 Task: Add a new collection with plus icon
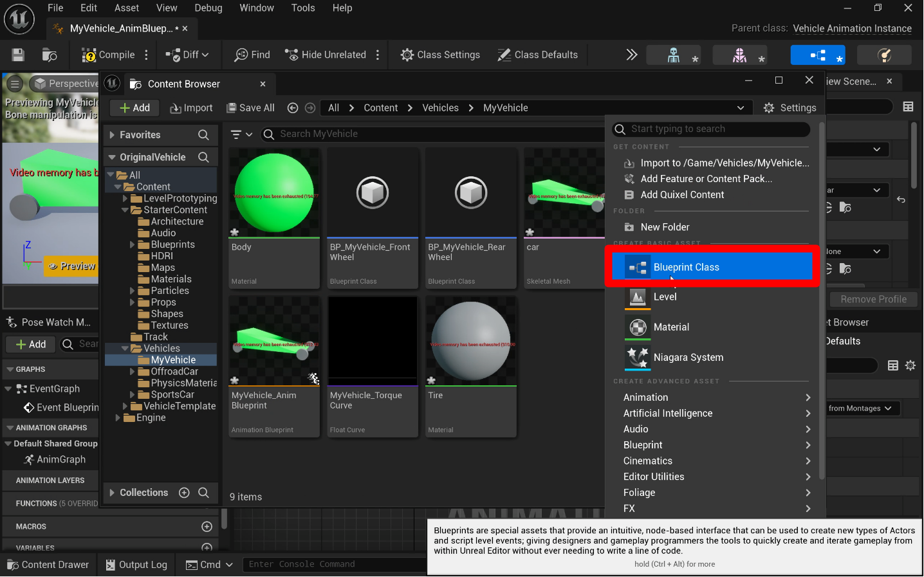coord(184,493)
